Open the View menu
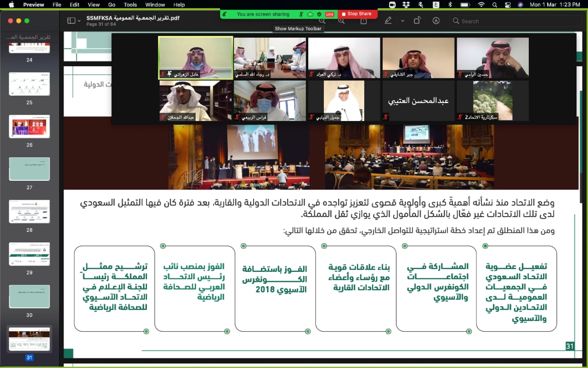This screenshot has height=368, width=588. [x=94, y=5]
